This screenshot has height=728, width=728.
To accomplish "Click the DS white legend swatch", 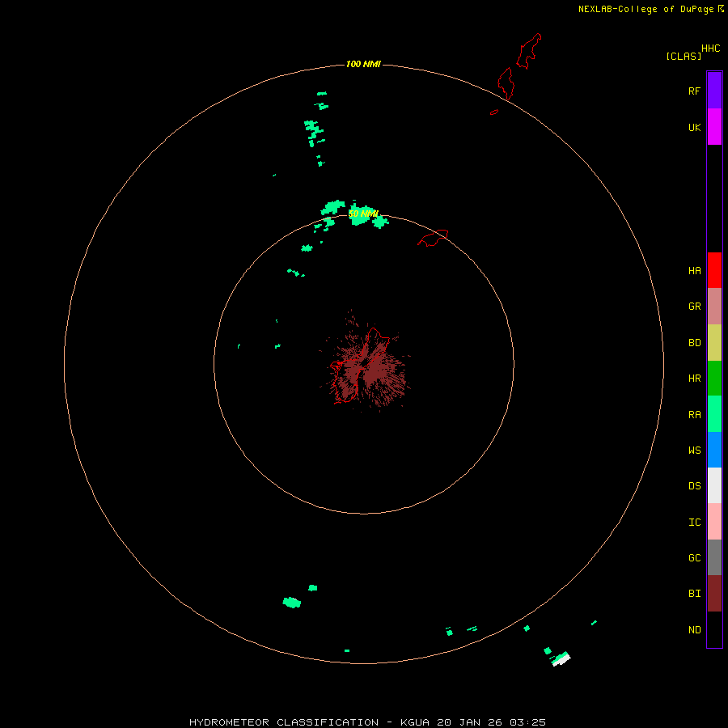I will click(714, 485).
